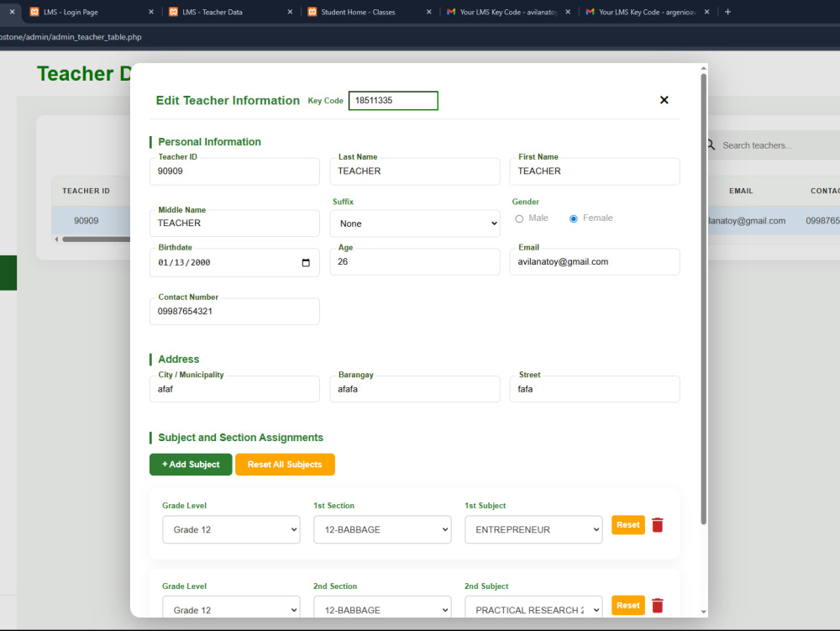This screenshot has width=840, height=631.
Task: Click the browser address bar URL
Action: click(71, 37)
